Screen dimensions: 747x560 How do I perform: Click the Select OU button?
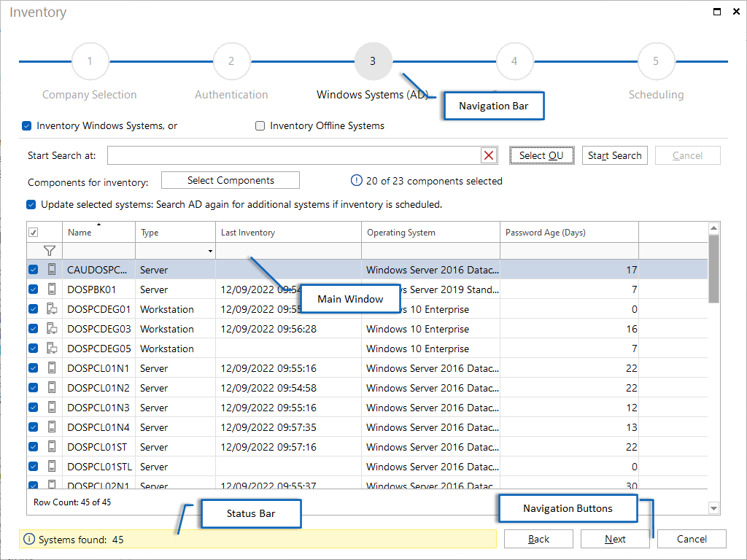(x=542, y=155)
